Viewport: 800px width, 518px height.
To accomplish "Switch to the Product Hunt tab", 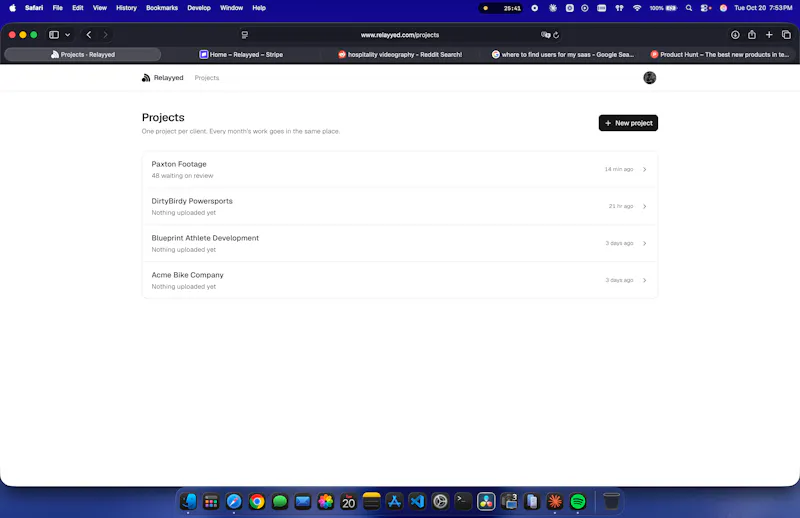I will [x=719, y=54].
